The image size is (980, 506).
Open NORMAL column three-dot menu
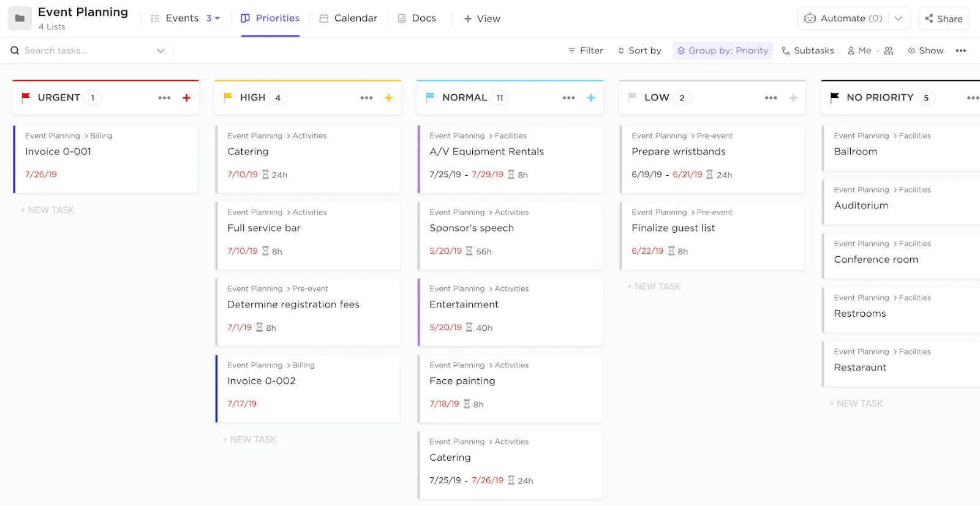[x=568, y=98]
